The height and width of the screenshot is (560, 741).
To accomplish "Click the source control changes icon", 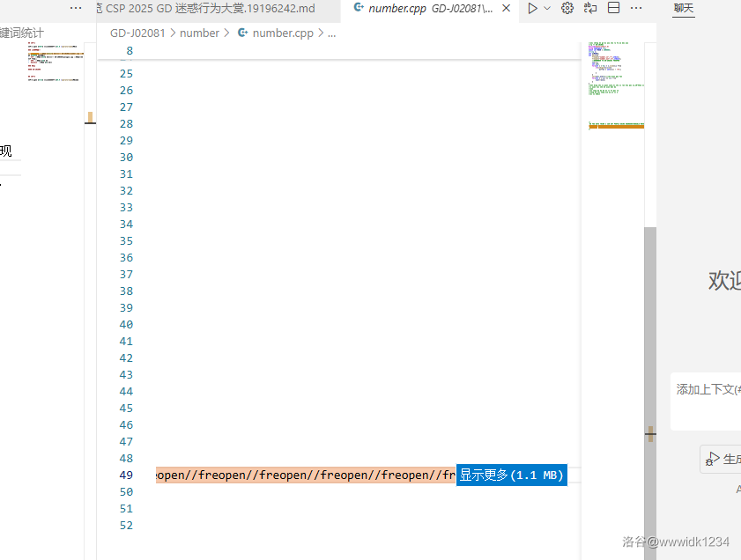I will [590, 8].
